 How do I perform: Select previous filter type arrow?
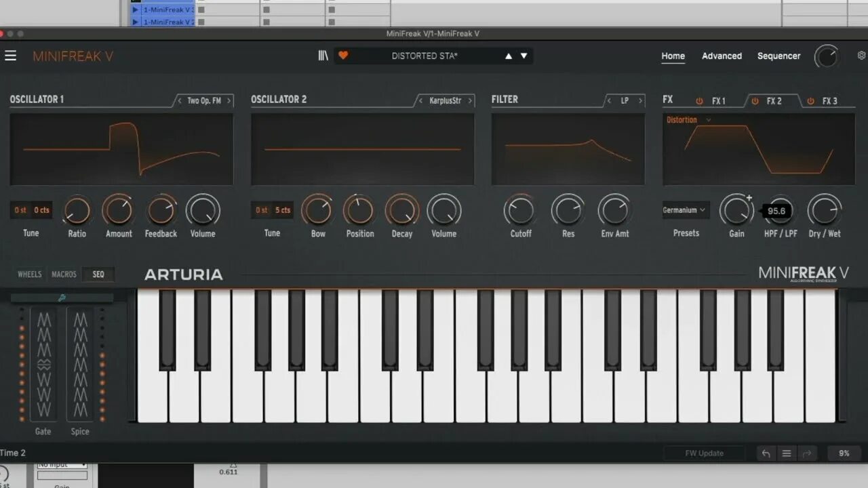[610, 100]
